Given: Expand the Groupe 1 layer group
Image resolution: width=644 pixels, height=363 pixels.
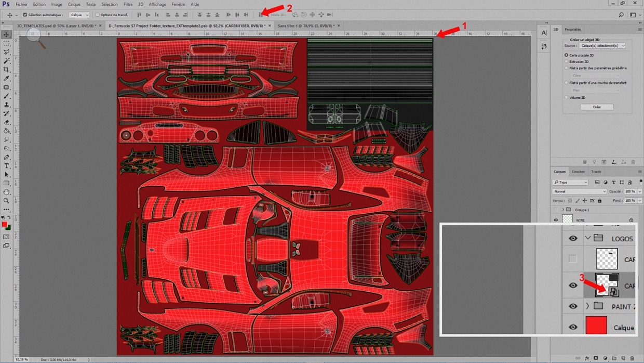Looking at the screenshot, I should point(563,210).
